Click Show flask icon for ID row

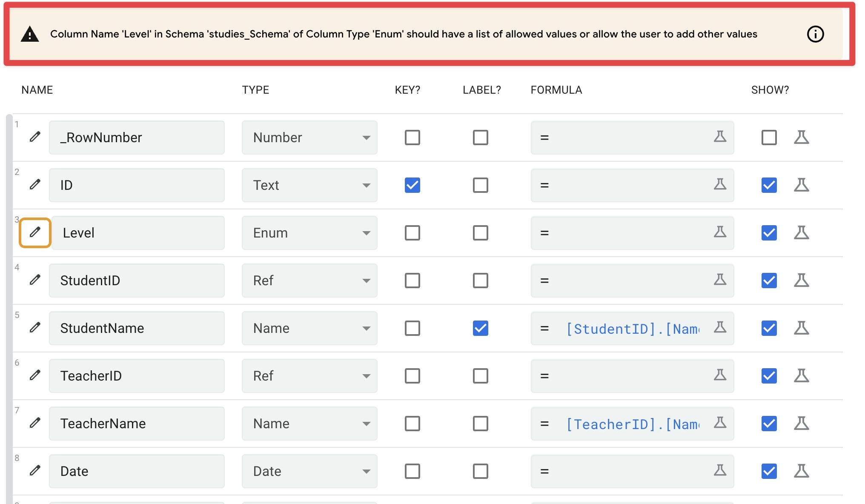(801, 185)
